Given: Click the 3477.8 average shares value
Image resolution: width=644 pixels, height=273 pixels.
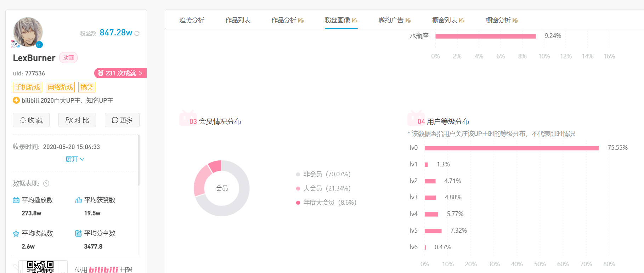Looking at the screenshot, I should point(93,246).
